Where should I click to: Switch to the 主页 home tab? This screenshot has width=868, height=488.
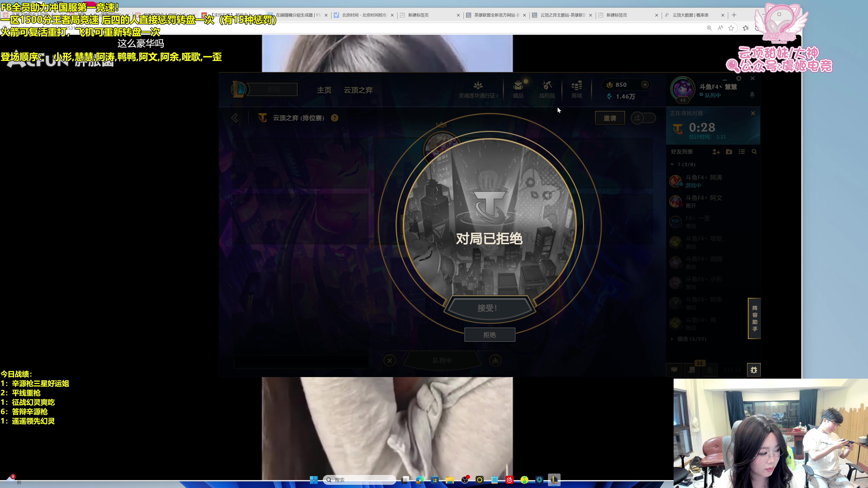click(x=324, y=90)
